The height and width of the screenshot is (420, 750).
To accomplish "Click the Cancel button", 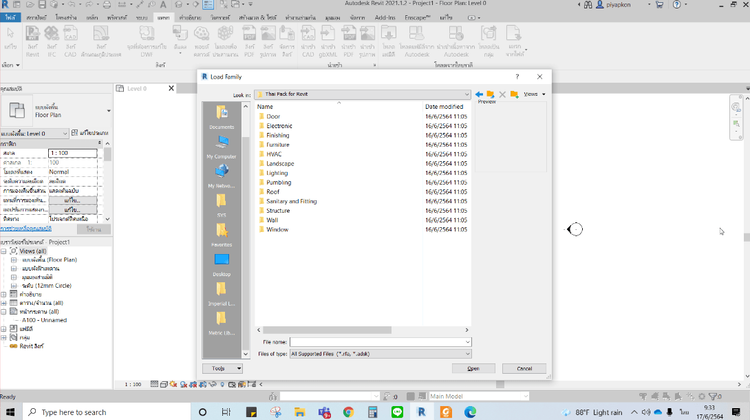I will (x=524, y=368).
